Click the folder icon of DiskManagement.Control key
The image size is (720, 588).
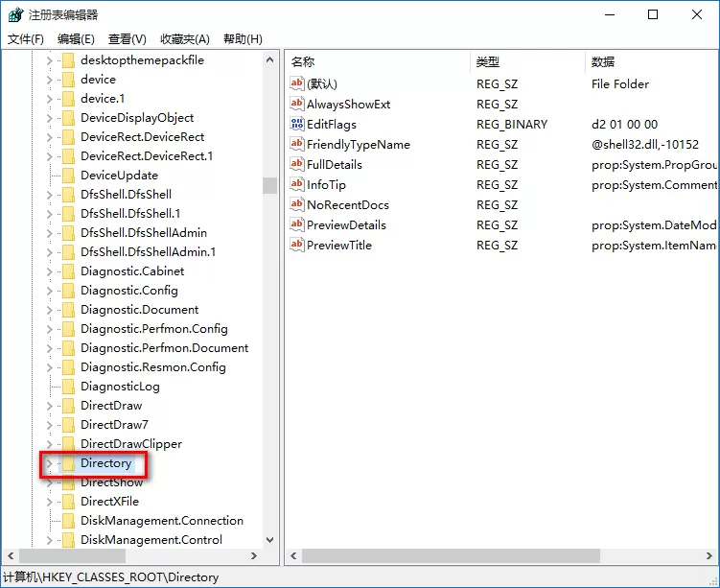(68, 540)
